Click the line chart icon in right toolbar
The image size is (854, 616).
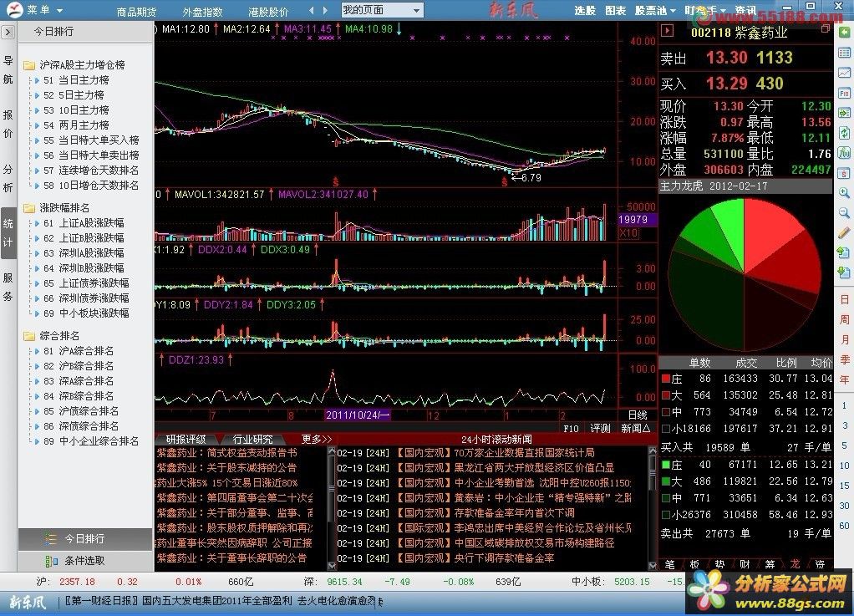[x=844, y=73]
